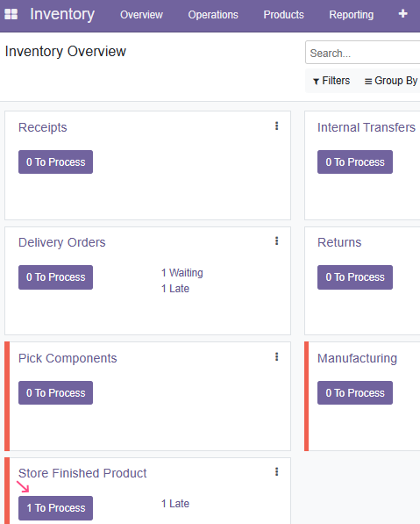Focus the Search input field
The image size is (420, 524).
[x=363, y=53]
